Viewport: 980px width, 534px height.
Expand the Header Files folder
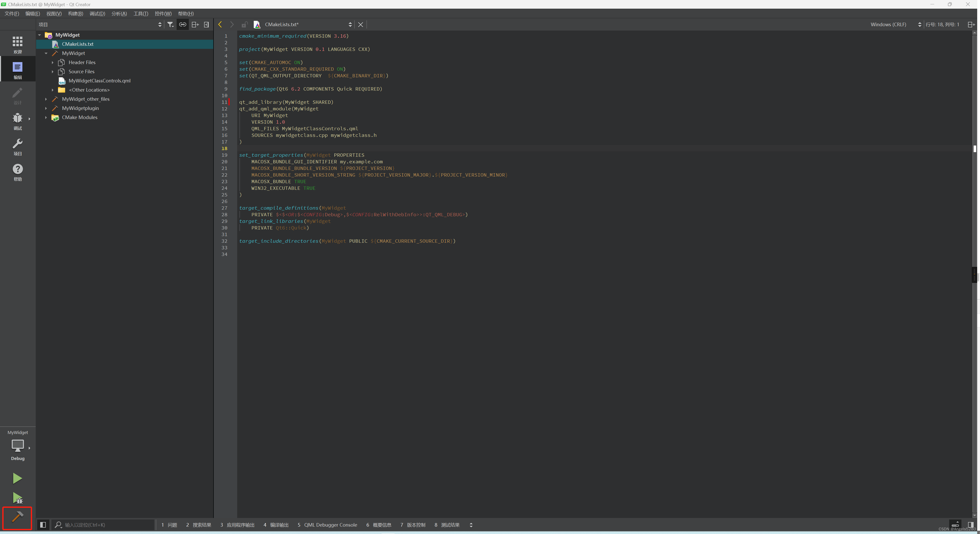tap(52, 62)
